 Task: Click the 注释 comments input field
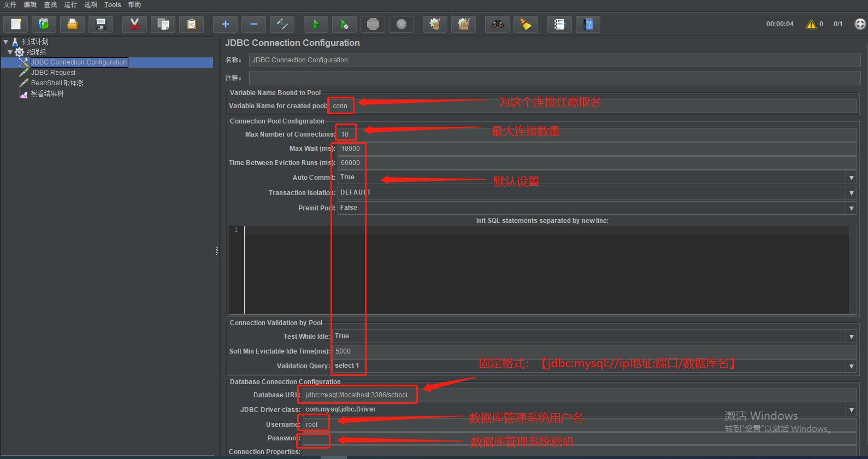[554, 78]
